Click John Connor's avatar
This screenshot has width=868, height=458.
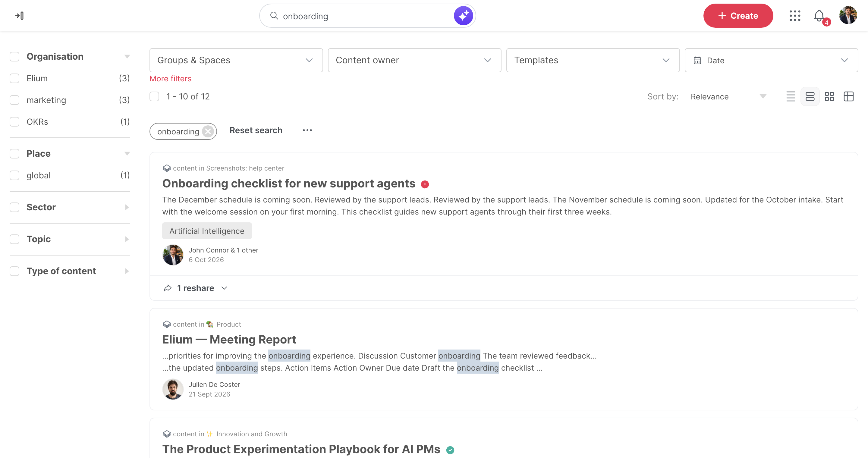173,255
